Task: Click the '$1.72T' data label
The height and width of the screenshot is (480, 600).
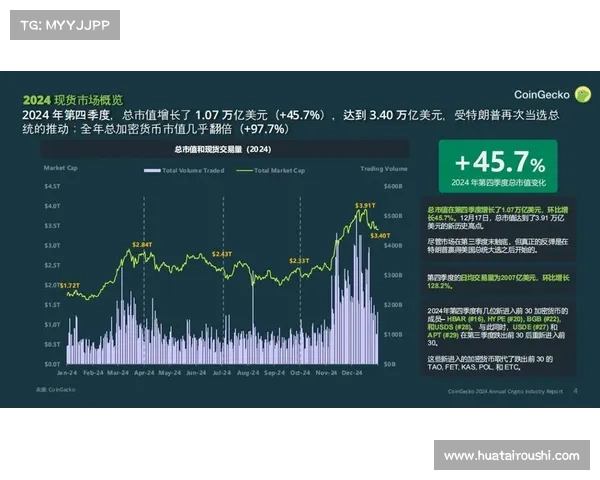Action: coord(70,286)
